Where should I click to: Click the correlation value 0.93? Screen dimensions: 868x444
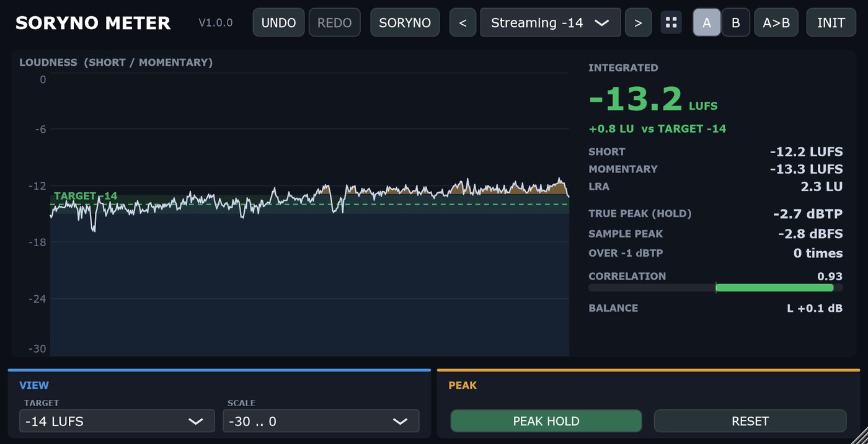(830, 276)
